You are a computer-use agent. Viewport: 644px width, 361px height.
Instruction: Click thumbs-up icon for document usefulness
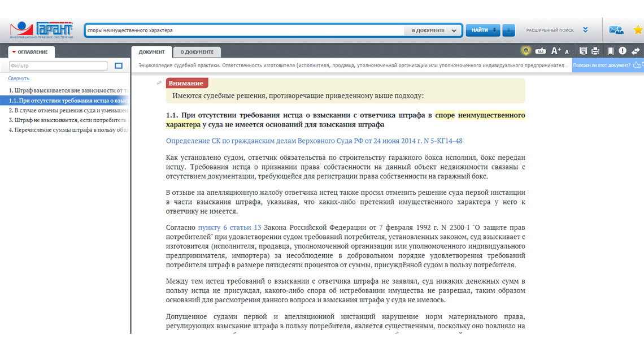(x=637, y=65)
